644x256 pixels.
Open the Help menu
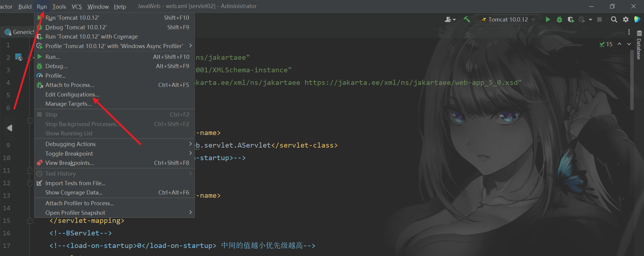pyautogui.click(x=120, y=6)
